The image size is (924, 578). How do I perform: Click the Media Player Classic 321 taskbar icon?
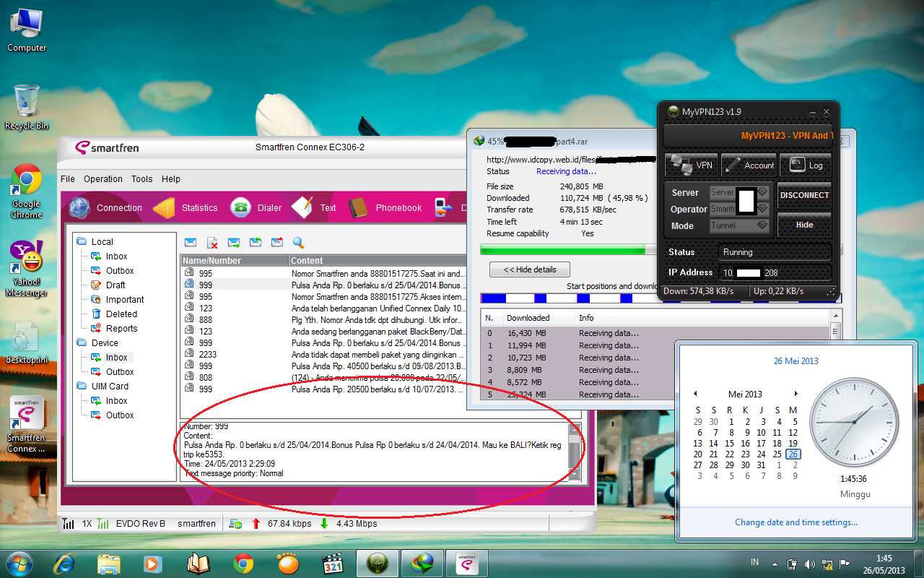pyautogui.click(x=331, y=562)
